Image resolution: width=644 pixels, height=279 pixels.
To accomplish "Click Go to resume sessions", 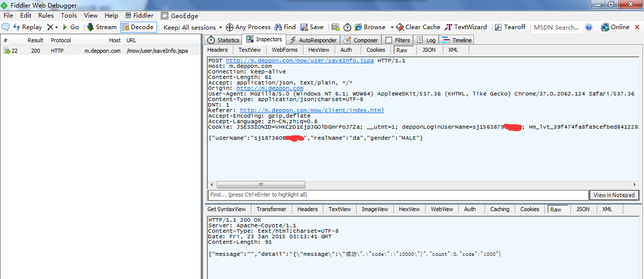I will (x=70, y=27).
